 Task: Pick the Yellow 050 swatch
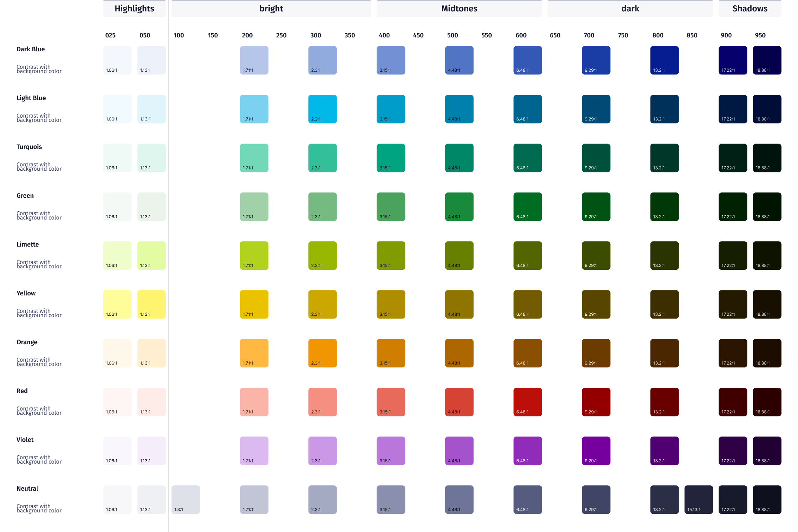tap(151, 304)
